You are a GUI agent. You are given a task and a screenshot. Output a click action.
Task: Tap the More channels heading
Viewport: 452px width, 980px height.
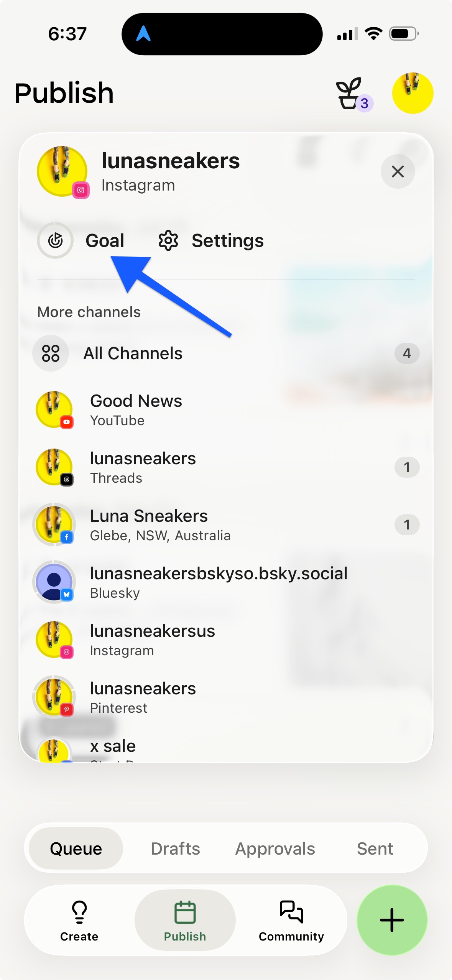89,312
